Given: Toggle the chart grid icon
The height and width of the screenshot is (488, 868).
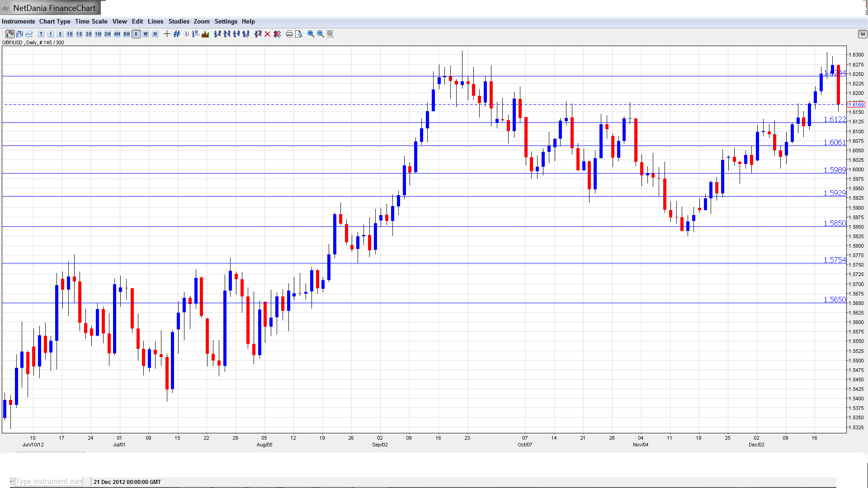Looking at the screenshot, I should point(176,34).
